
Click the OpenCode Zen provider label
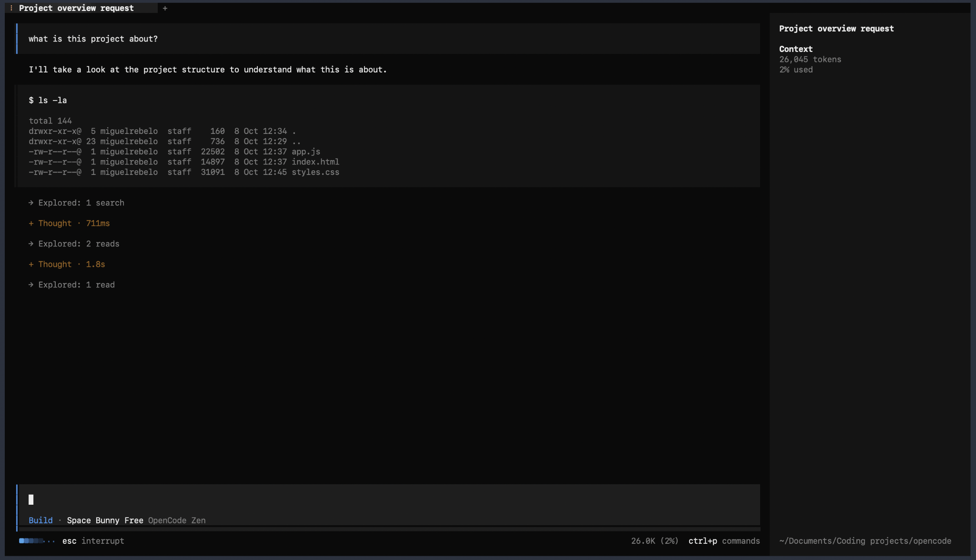coord(177,520)
